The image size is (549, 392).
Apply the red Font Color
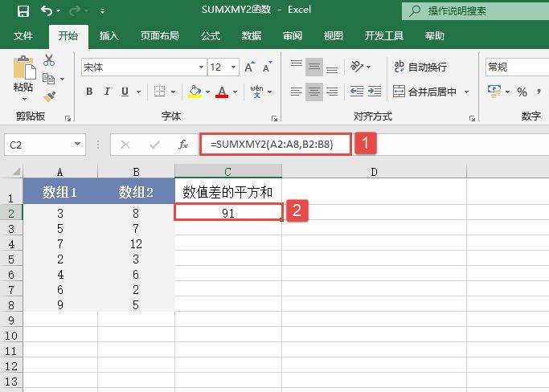point(222,92)
